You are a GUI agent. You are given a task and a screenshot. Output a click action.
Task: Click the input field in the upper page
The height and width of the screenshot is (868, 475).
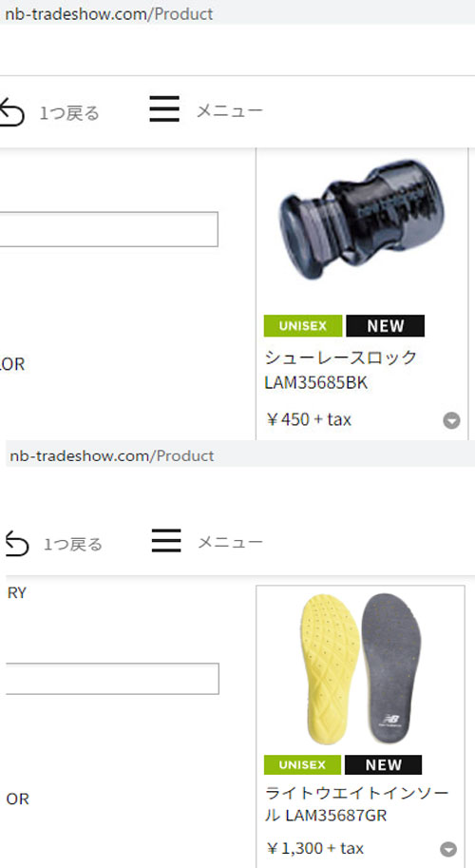click(109, 229)
